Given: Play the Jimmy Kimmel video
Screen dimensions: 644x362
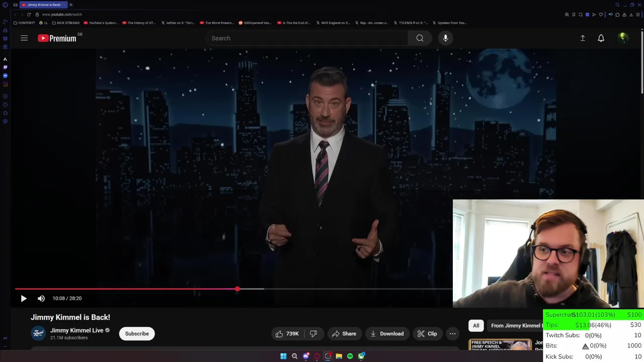Looking at the screenshot, I should tap(24, 298).
